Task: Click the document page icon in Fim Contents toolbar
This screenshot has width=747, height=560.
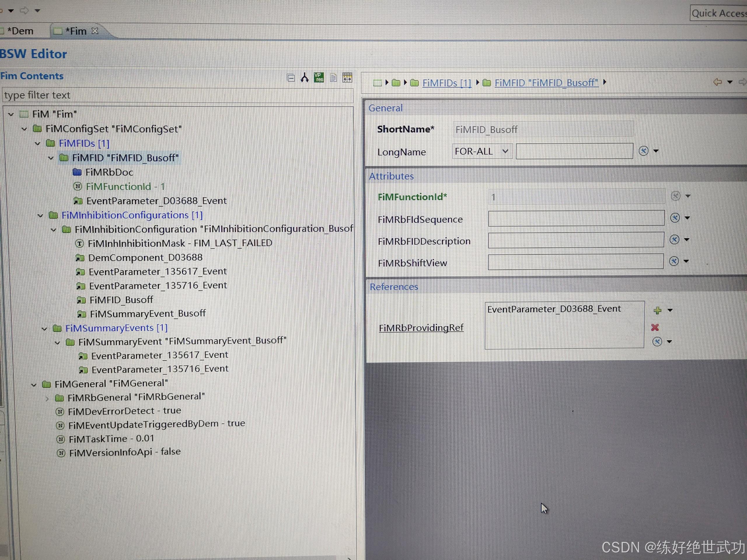Action: tap(333, 78)
